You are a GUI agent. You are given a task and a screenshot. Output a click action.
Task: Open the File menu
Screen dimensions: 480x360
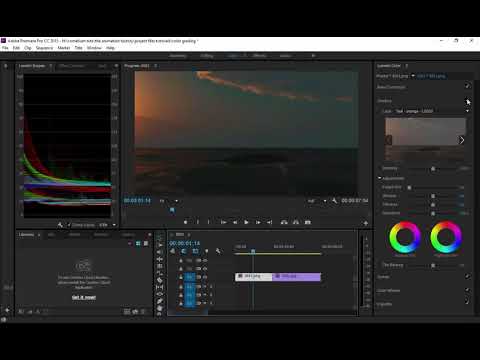(5, 48)
